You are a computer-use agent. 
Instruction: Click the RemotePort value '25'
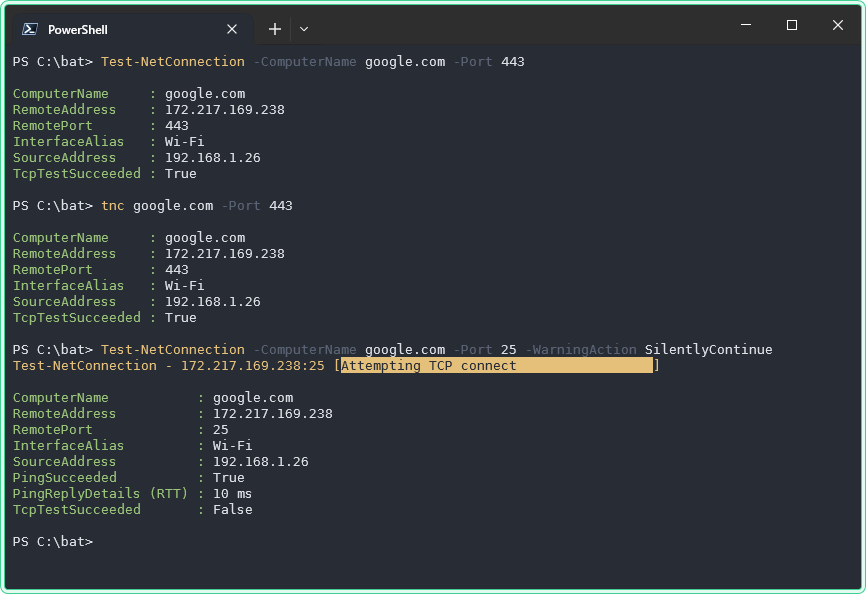(x=220, y=429)
